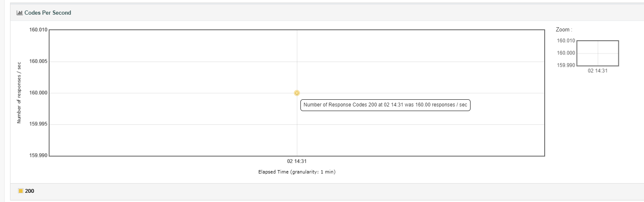The width and height of the screenshot is (644, 202).
Task: Click the Number of responses / sec axis title
Action: pyautogui.click(x=19, y=93)
